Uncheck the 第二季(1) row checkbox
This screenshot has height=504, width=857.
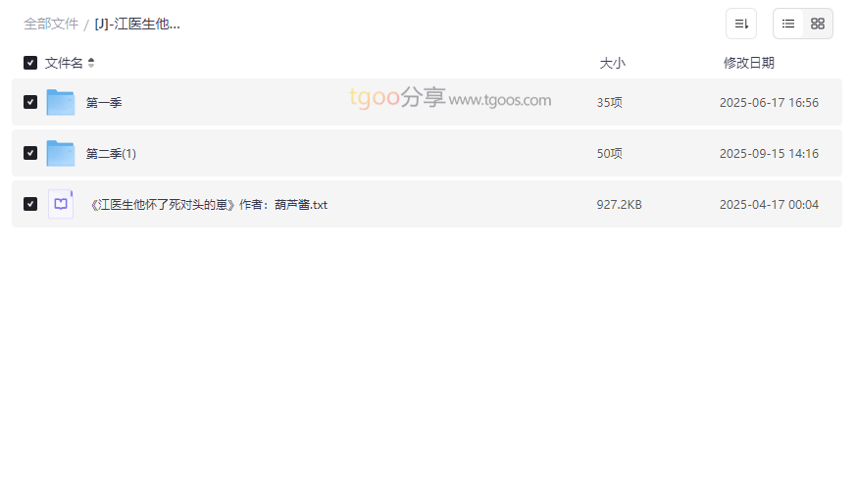coord(30,153)
